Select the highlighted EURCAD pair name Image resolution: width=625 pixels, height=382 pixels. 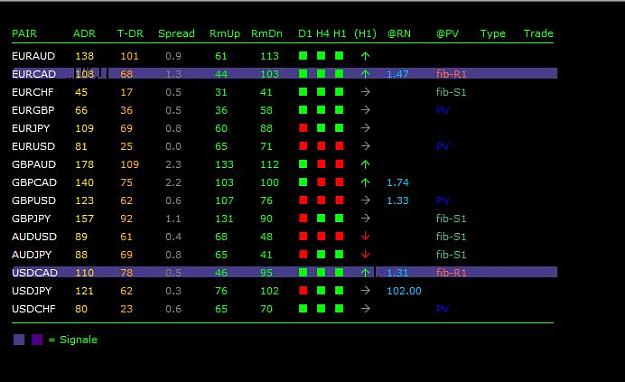coord(34,74)
